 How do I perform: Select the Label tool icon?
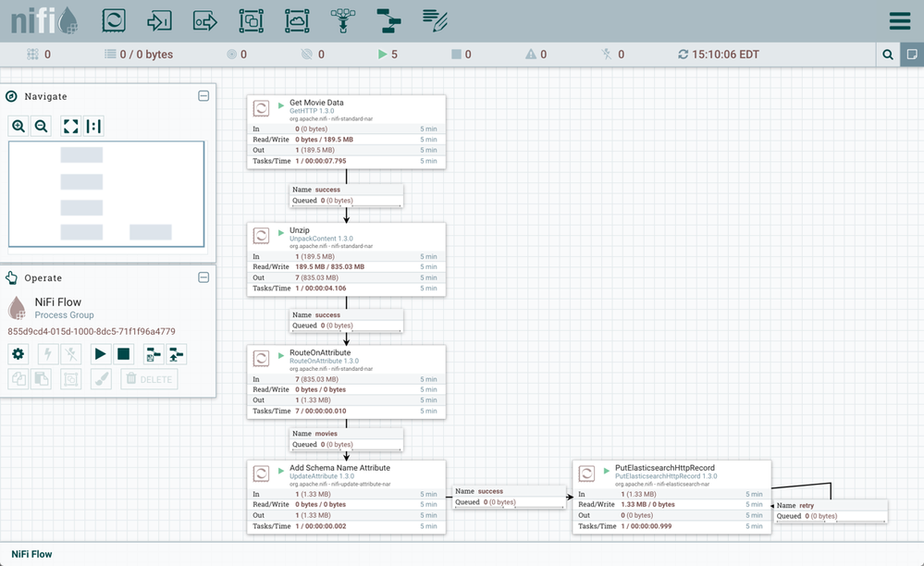(435, 20)
